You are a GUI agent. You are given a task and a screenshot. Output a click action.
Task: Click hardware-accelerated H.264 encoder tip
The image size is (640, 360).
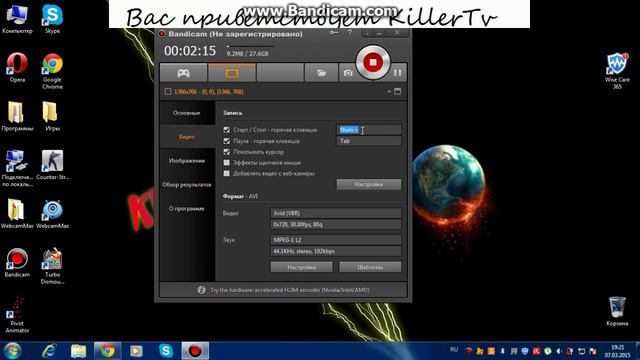click(290, 290)
